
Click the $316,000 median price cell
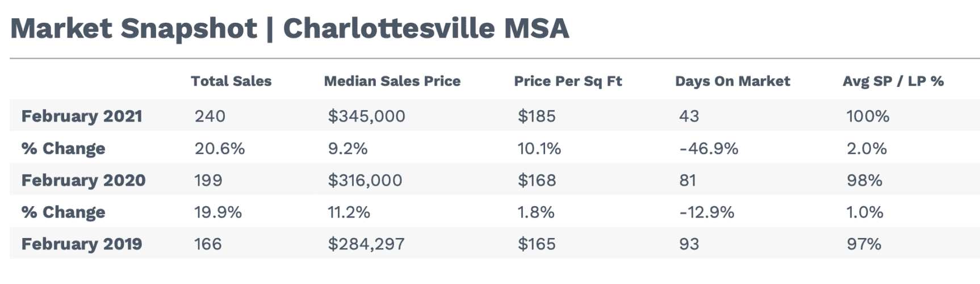pyautogui.click(x=365, y=180)
